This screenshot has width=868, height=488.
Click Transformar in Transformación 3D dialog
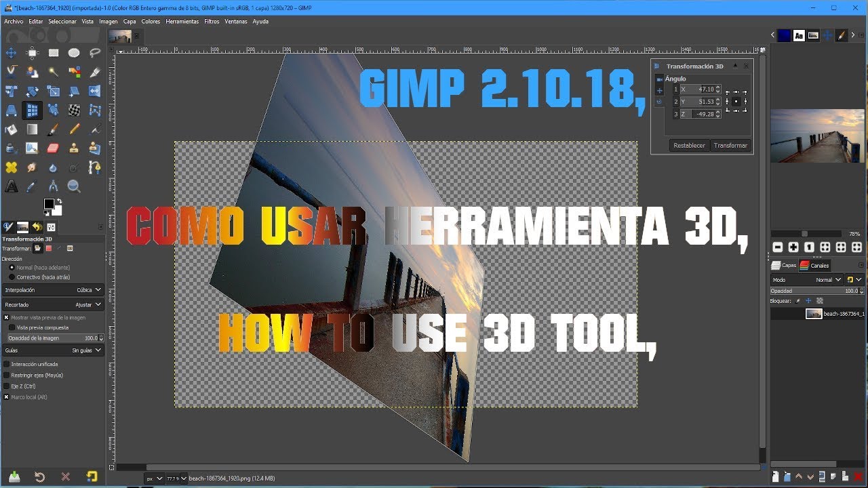pos(730,145)
